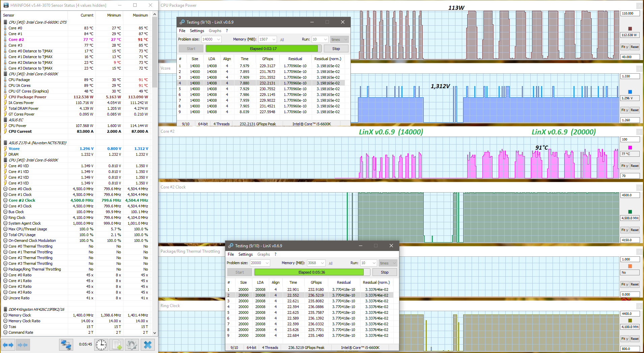Click the collapse columns inward arrows icon

click(x=23, y=345)
